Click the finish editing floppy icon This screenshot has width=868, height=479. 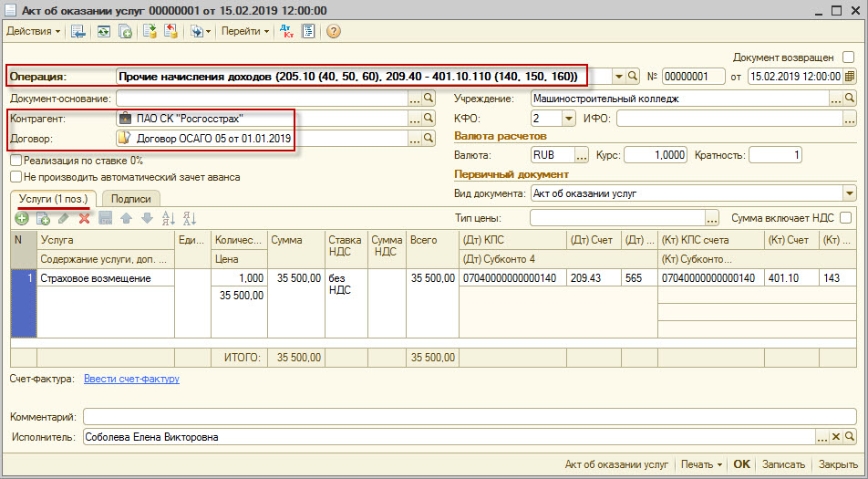tap(105, 218)
